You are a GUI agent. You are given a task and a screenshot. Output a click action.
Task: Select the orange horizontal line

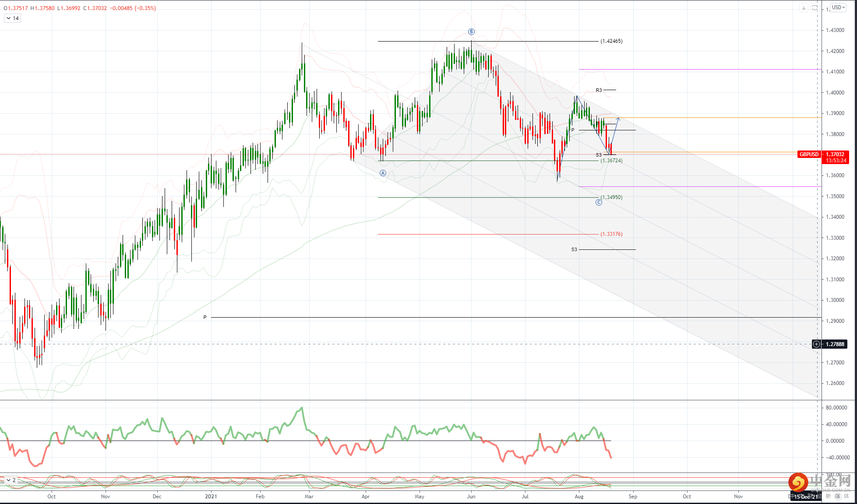(723, 118)
